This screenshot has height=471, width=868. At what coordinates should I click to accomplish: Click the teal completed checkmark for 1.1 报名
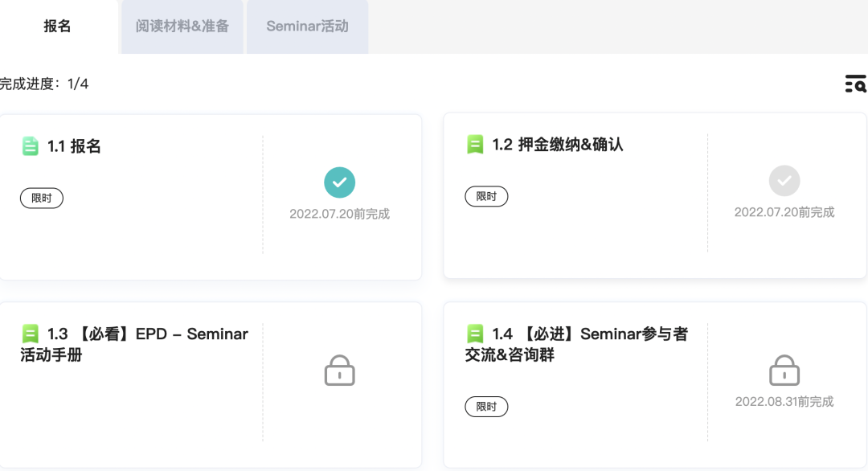pos(339,182)
